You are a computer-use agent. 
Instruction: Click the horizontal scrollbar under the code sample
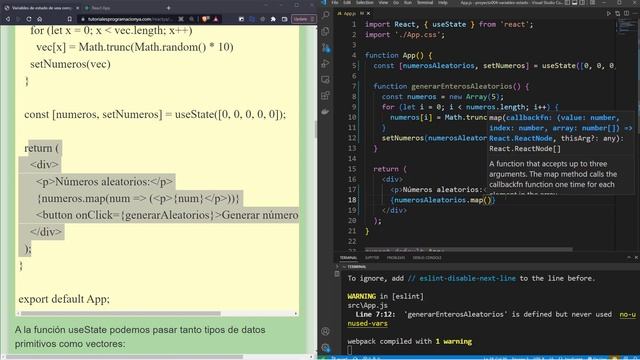pyautogui.click(x=121, y=313)
